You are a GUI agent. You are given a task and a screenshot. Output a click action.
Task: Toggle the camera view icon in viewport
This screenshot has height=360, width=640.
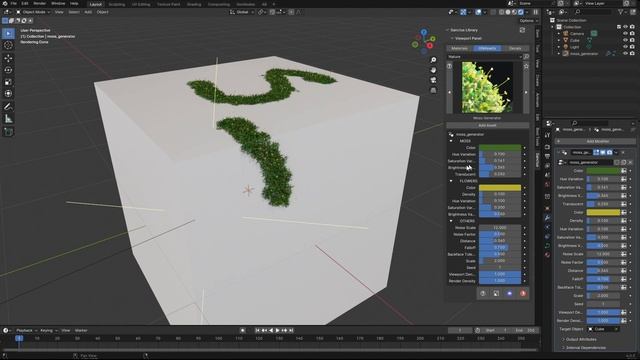point(433,80)
